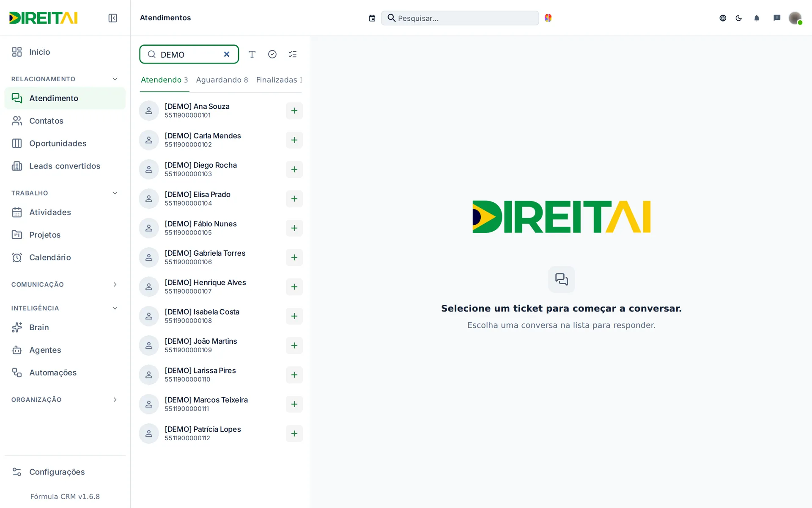
Task: Add ticket for Elisa Prado
Action: pyautogui.click(x=294, y=199)
